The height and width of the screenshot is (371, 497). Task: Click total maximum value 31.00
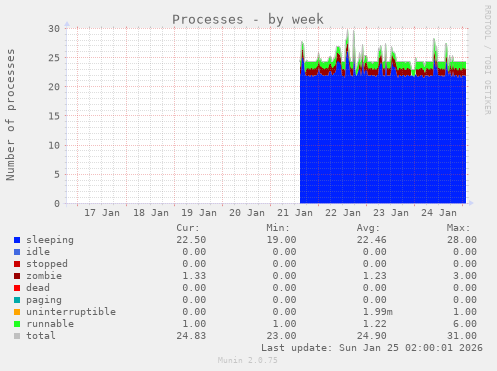[x=462, y=336]
